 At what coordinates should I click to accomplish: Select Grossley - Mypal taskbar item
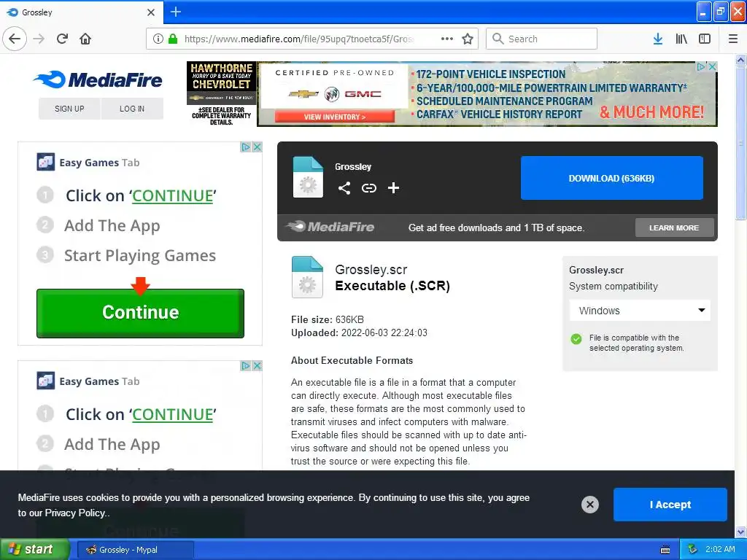coord(135,550)
